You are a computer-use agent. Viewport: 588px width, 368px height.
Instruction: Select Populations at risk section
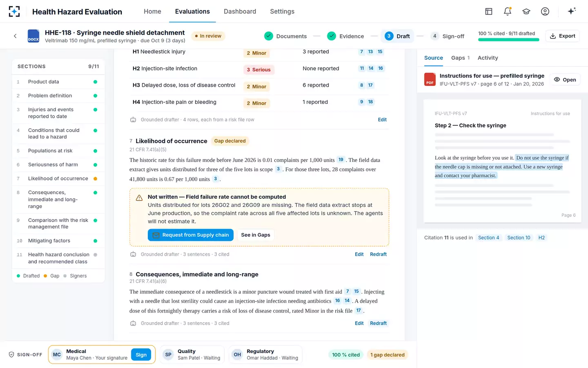[x=58, y=151]
